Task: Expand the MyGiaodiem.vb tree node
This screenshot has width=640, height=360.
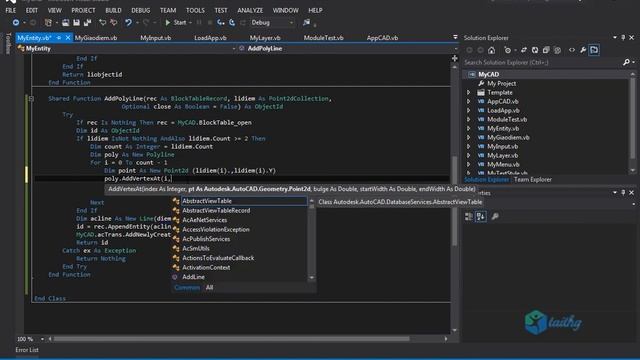Action: tap(469, 138)
